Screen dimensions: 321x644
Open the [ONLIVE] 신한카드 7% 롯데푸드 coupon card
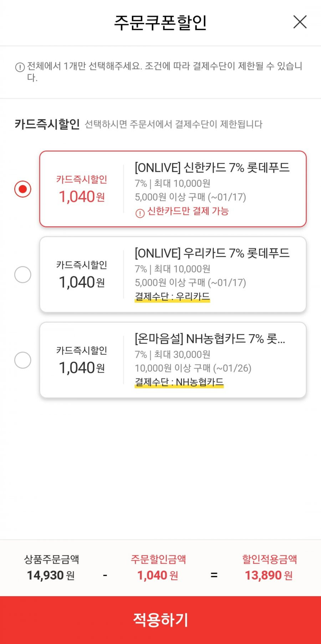pos(173,189)
